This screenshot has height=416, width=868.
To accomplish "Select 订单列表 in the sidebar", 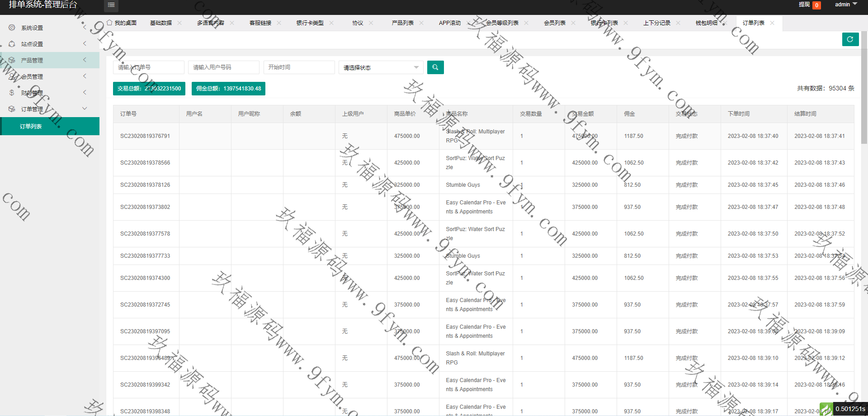I will [x=31, y=126].
